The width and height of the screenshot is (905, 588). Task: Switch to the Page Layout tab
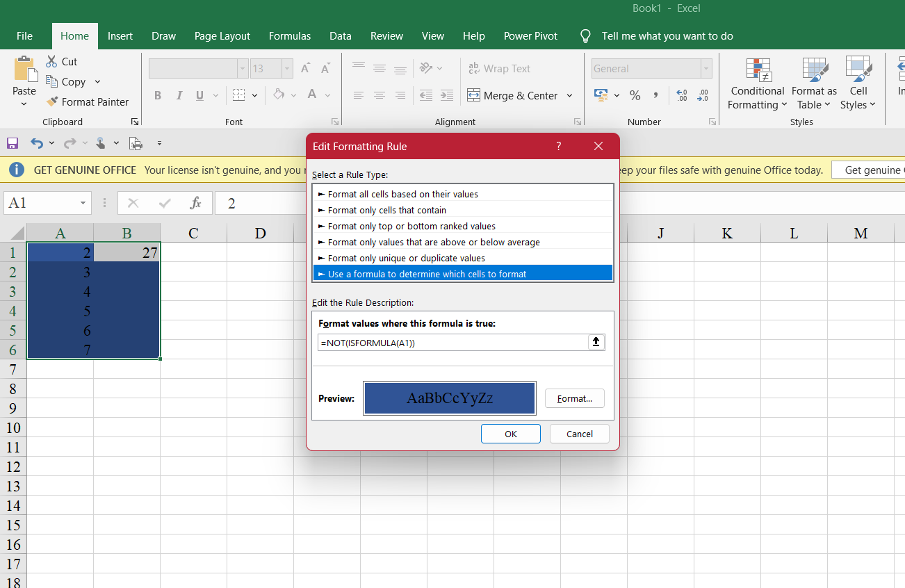222,36
